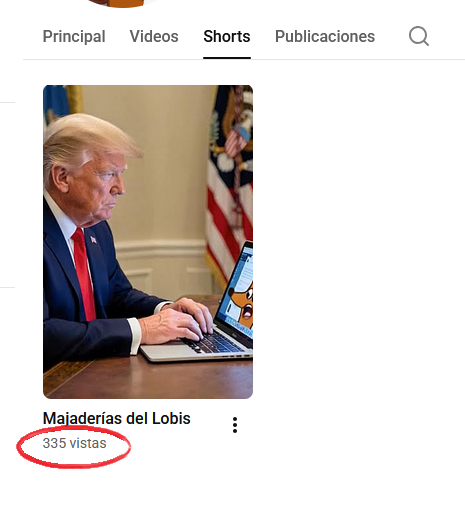Click the 335 vistas view count

74,443
